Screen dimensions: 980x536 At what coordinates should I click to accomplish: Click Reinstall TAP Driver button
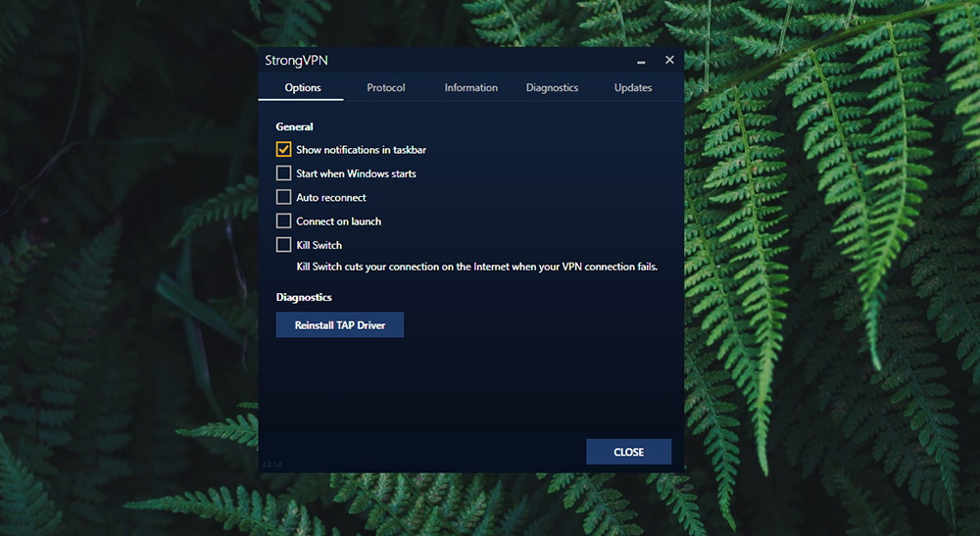click(340, 325)
